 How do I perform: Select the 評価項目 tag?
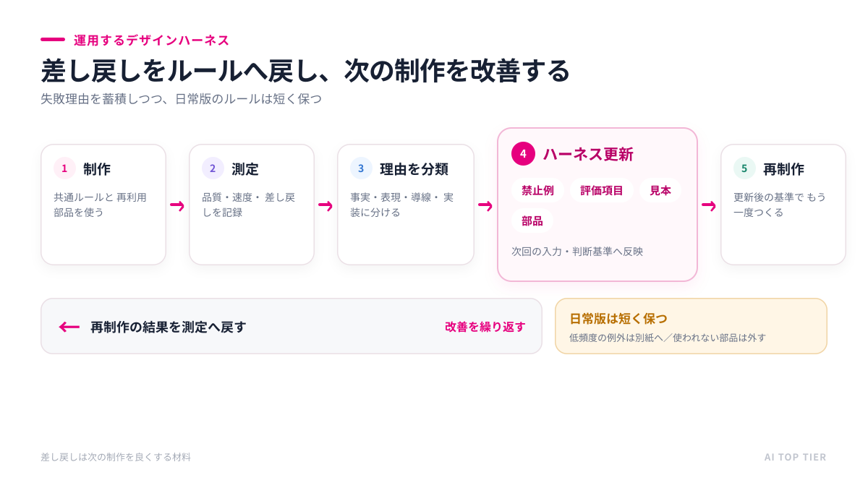click(x=602, y=190)
